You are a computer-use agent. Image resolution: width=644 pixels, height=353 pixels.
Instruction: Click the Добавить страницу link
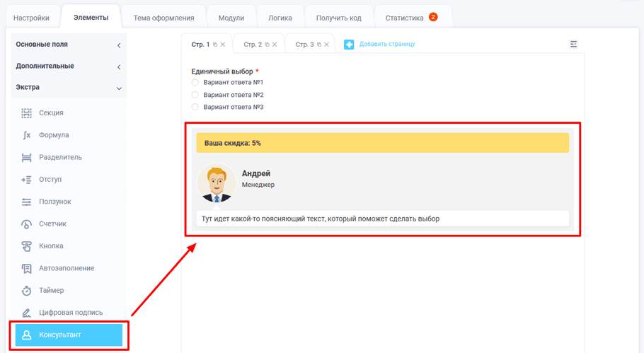point(386,45)
